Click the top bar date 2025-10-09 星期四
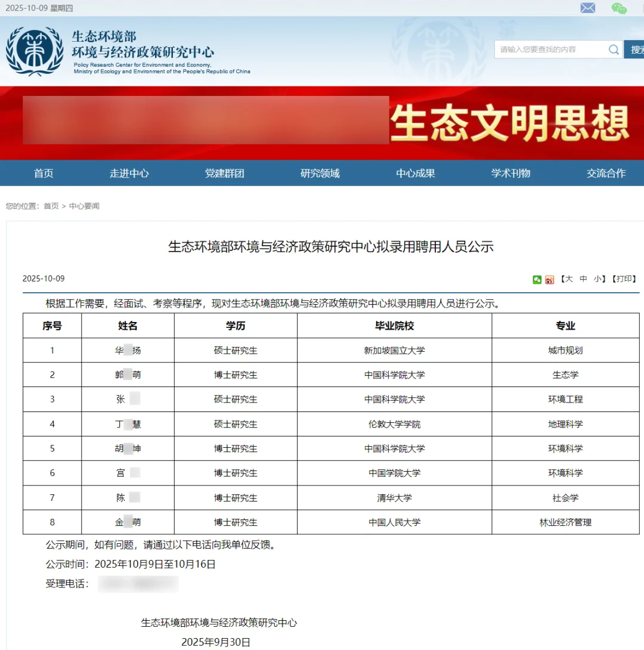Viewport: 644px width, 650px height. coord(39,8)
